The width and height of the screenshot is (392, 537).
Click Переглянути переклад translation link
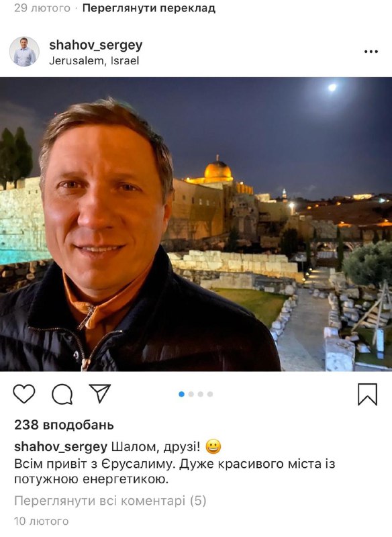pos(149,8)
